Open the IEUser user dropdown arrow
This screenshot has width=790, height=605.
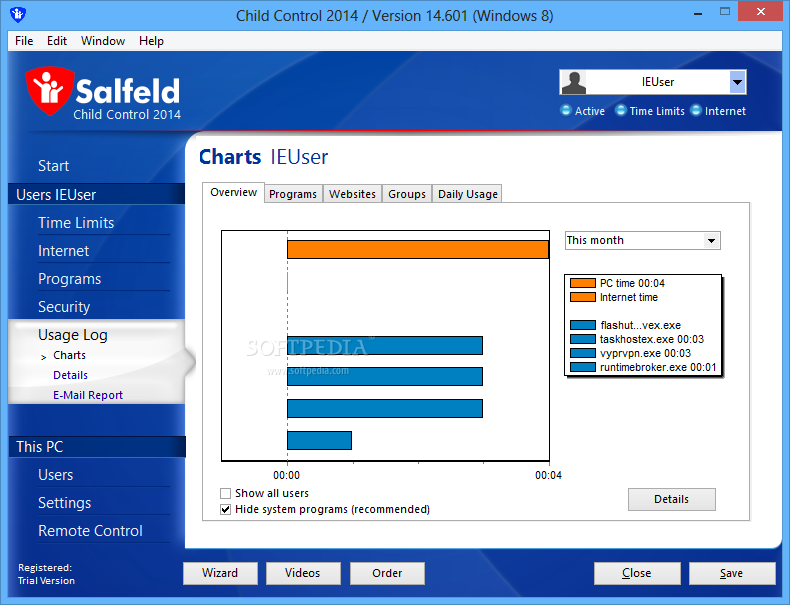click(x=737, y=82)
